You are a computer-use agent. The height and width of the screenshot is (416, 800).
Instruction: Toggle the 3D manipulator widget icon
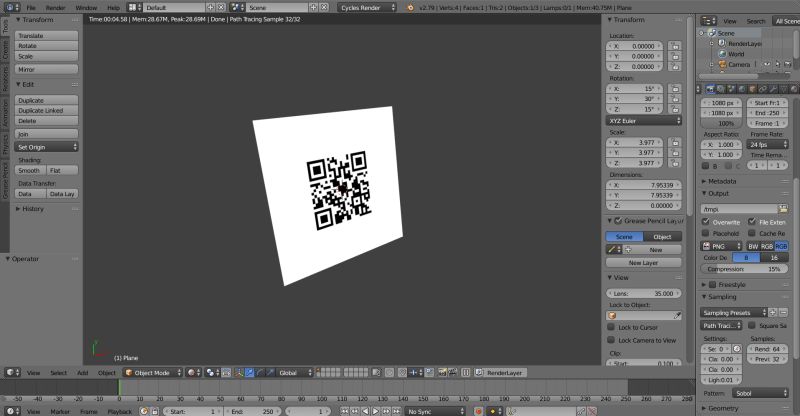(x=239, y=373)
